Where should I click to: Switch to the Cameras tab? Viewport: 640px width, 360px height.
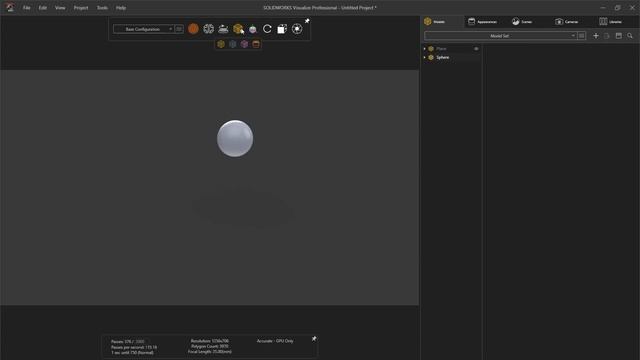click(567, 22)
